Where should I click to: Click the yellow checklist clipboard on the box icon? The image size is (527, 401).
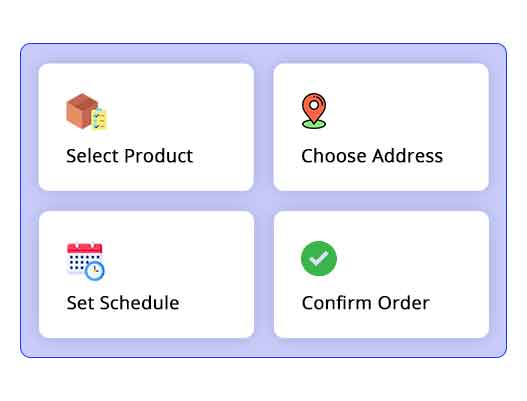[x=99, y=119]
